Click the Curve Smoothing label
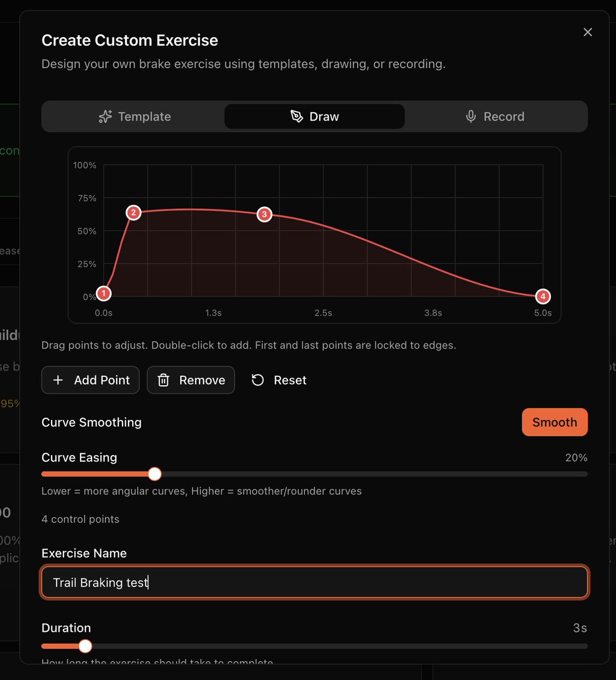 tap(92, 422)
